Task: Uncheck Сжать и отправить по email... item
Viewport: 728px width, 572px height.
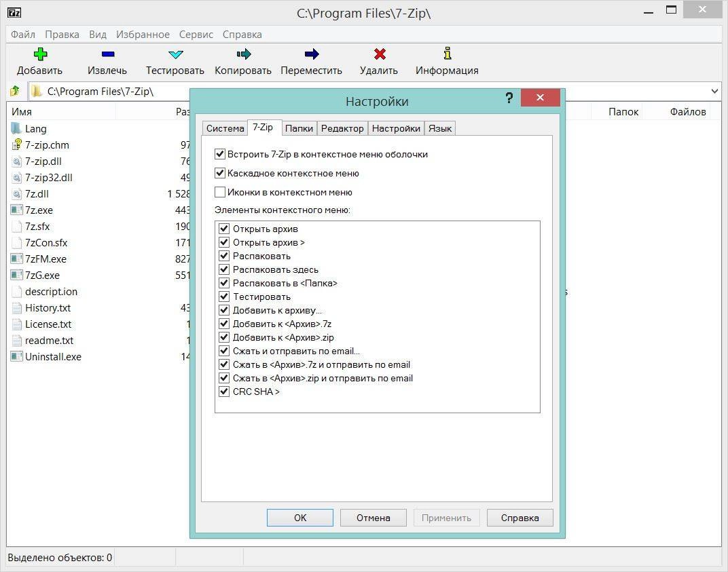Action: [224, 351]
